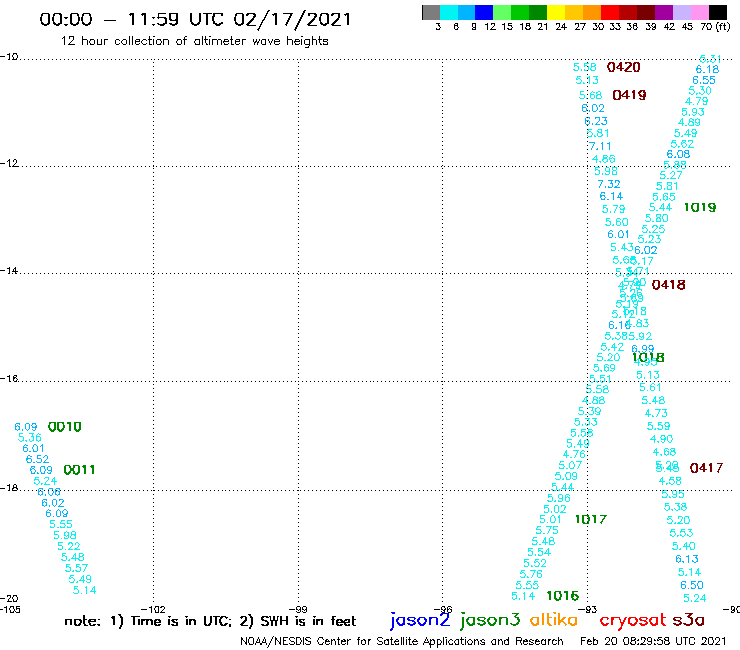Click the 5.93 wave height value
The height and width of the screenshot is (650, 740).
693,112
